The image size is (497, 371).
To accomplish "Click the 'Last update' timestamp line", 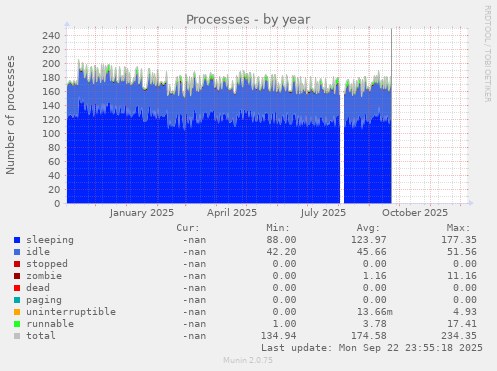I will point(372,348).
